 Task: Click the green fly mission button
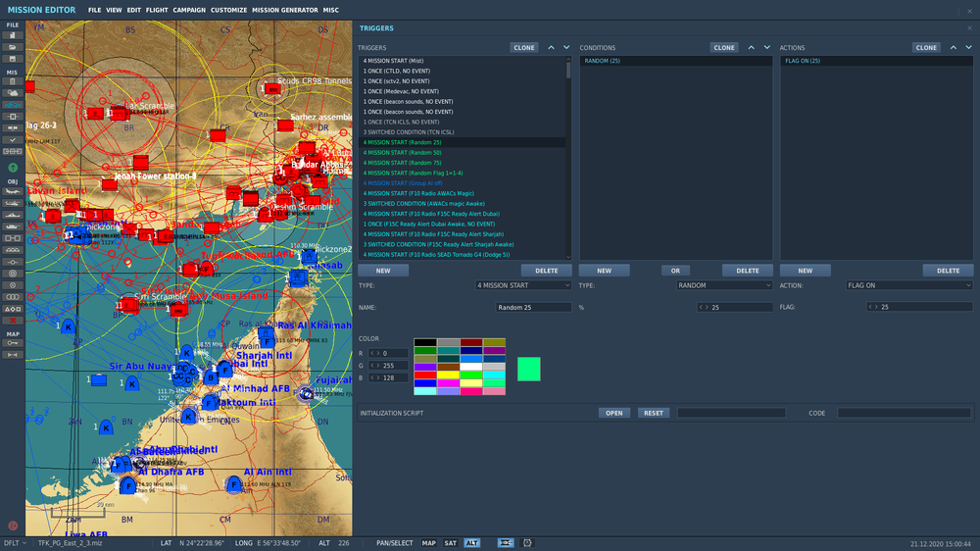coord(13,168)
